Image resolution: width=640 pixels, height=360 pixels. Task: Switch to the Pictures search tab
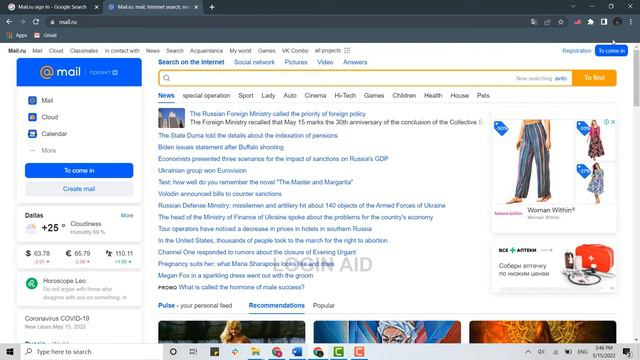tap(296, 62)
